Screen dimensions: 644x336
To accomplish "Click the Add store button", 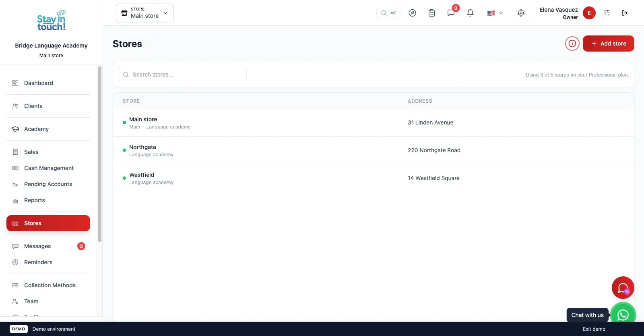I will (609, 44).
